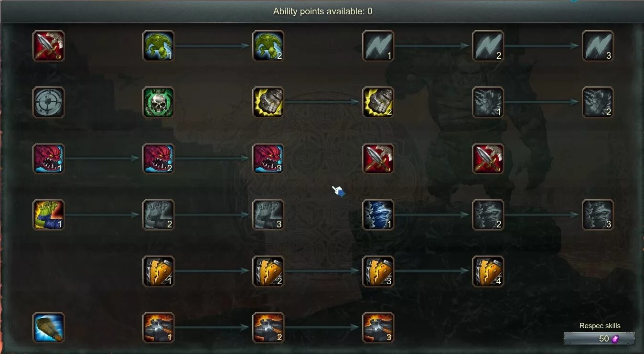The width and height of the screenshot is (644, 354).
Task: Click the blue tornado skill level 1
Action: coord(378,215)
